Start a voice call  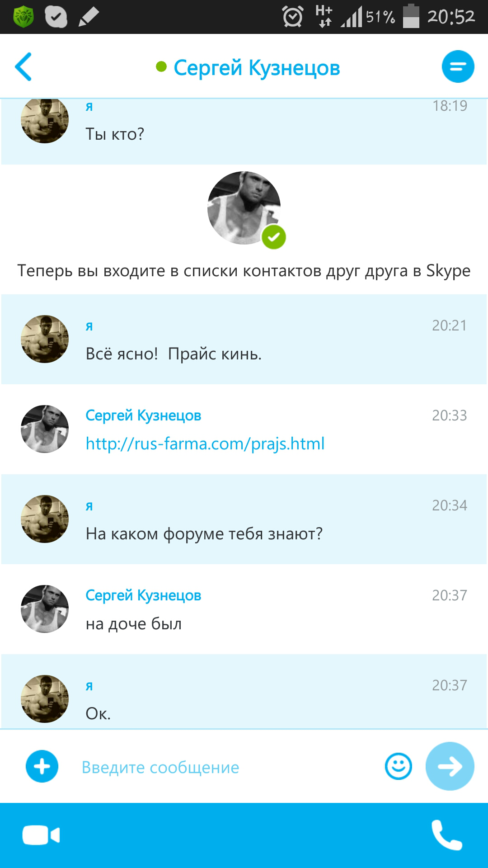(446, 835)
